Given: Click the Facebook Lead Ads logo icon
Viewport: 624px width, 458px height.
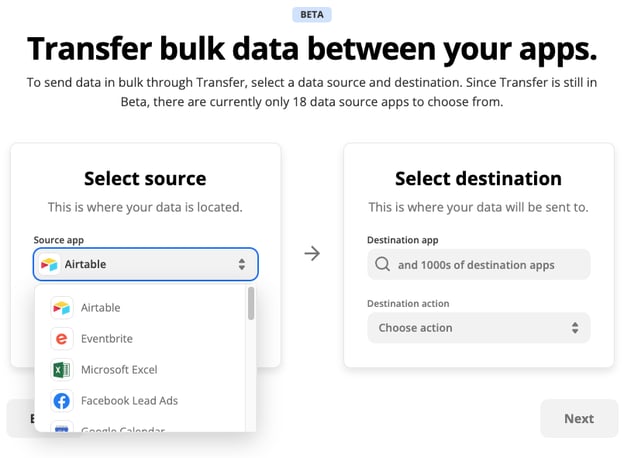Looking at the screenshot, I should click(x=62, y=401).
